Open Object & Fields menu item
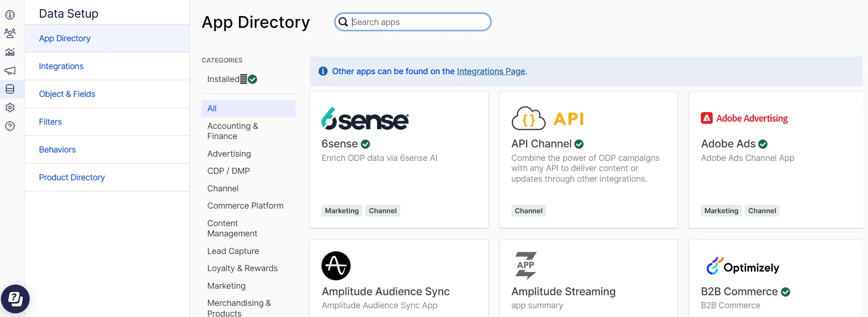Viewport: 868px width, 317px height. click(107, 94)
